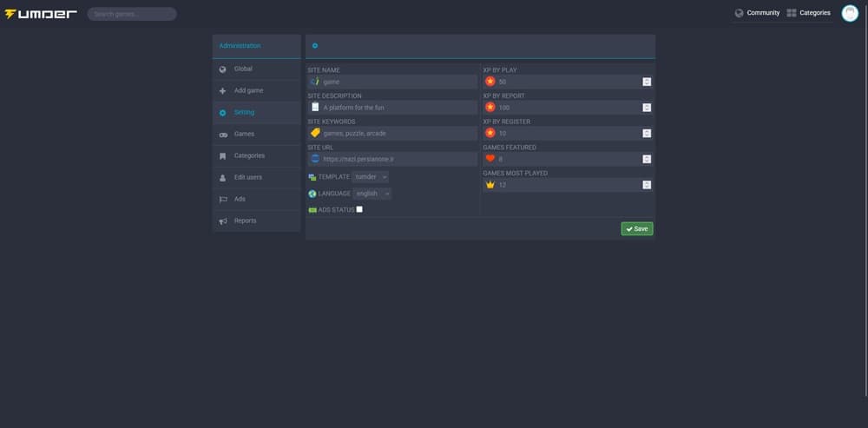The width and height of the screenshot is (868, 428).
Task: Click the Reports megaphone icon
Action: pos(223,221)
